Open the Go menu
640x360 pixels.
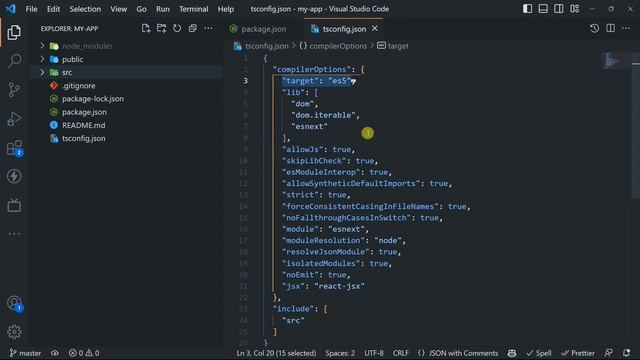pos(141,9)
